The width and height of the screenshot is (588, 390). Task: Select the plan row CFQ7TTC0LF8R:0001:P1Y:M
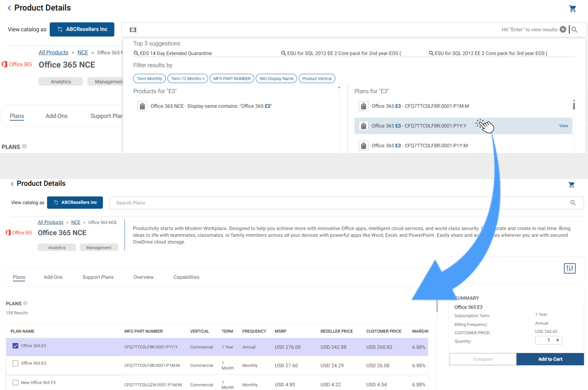[x=463, y=146]
